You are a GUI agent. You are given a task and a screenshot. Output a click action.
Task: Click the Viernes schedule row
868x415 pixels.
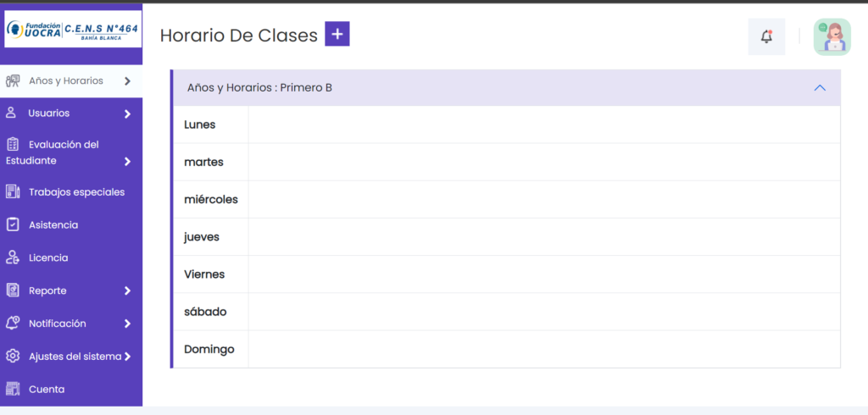click(x=507, y=274)
